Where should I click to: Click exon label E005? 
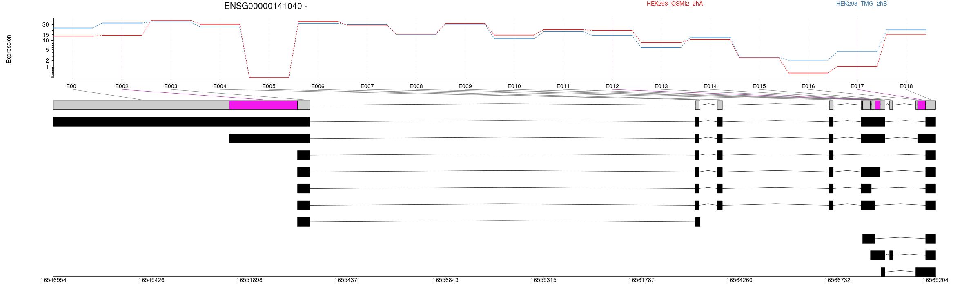point(269,86)
